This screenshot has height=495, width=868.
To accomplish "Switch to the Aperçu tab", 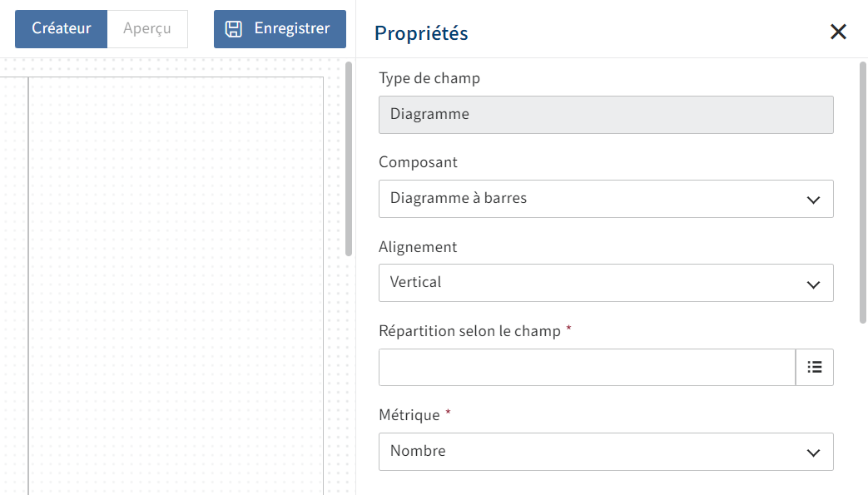I will point(147,27).
